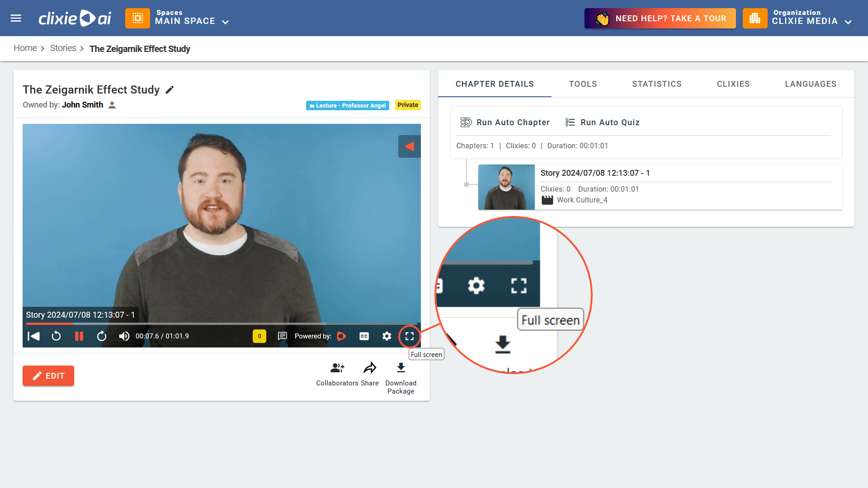Open the chapter thumbnail image
The height and width of the screenshot is (488, 868).
[x=506, y=187]
